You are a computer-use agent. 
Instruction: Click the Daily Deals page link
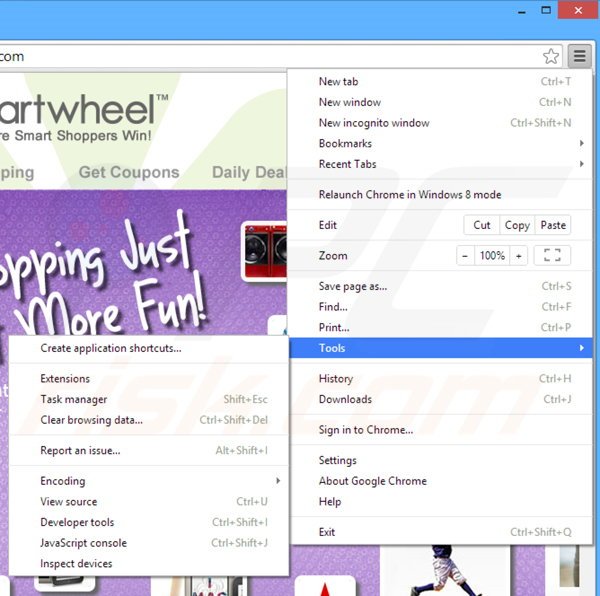click(x=249, y=172)
